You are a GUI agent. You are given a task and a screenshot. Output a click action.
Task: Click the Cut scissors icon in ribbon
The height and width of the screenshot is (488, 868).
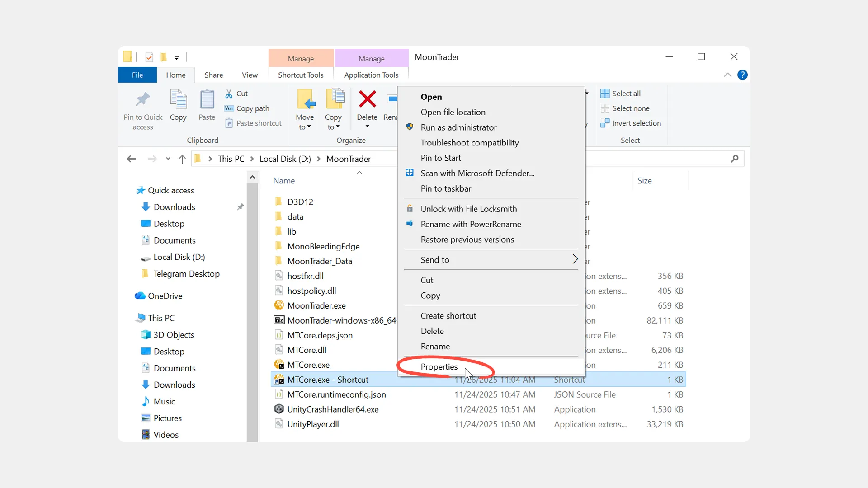point(229,94)
